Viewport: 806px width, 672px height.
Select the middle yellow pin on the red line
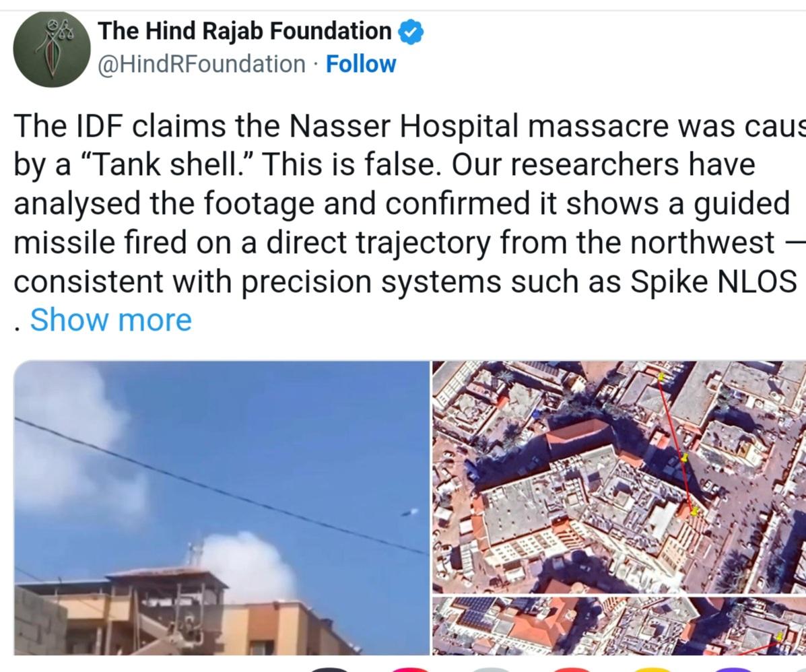684,457
